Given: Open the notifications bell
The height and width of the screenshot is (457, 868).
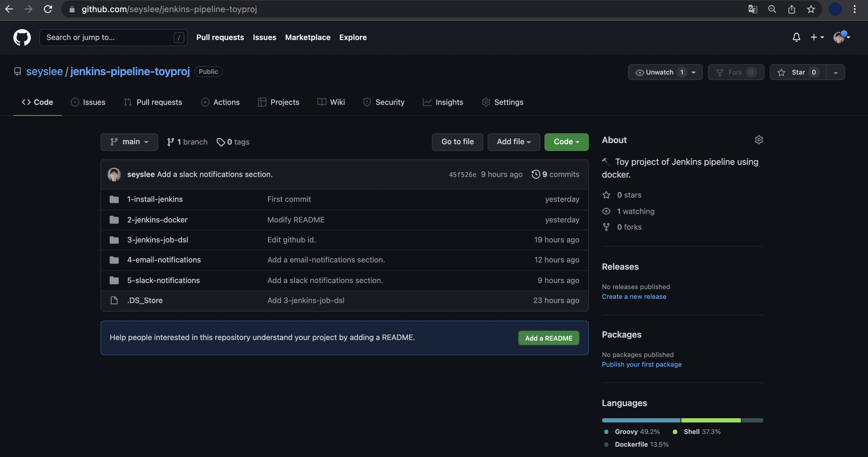Looking at the screenshot, I should pyautogui.click(x=796, y=37).
